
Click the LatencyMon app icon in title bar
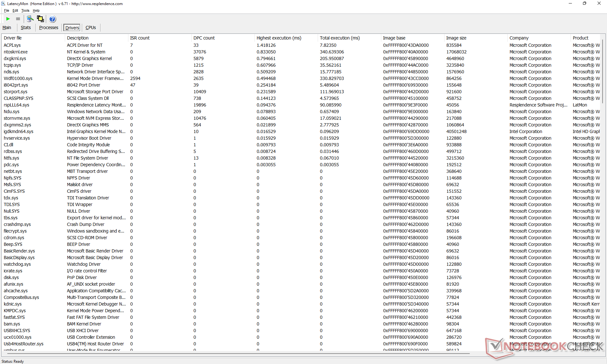pyautogui.click(x=3, y=3)
